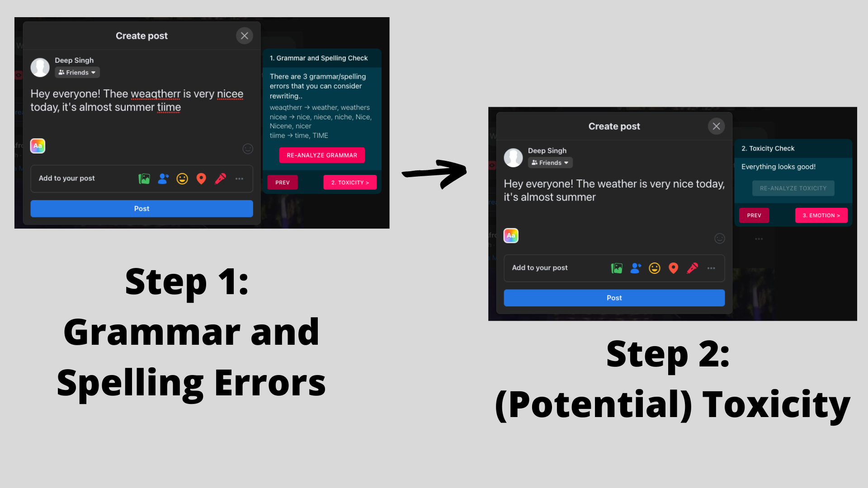868x488 pixels.
Task: Click RE-ANALYZE GRAMMAR button
Action: pos(321,155)
